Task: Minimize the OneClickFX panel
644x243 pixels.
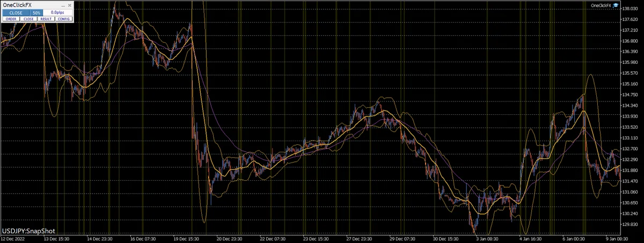Action: coord(63,6)
